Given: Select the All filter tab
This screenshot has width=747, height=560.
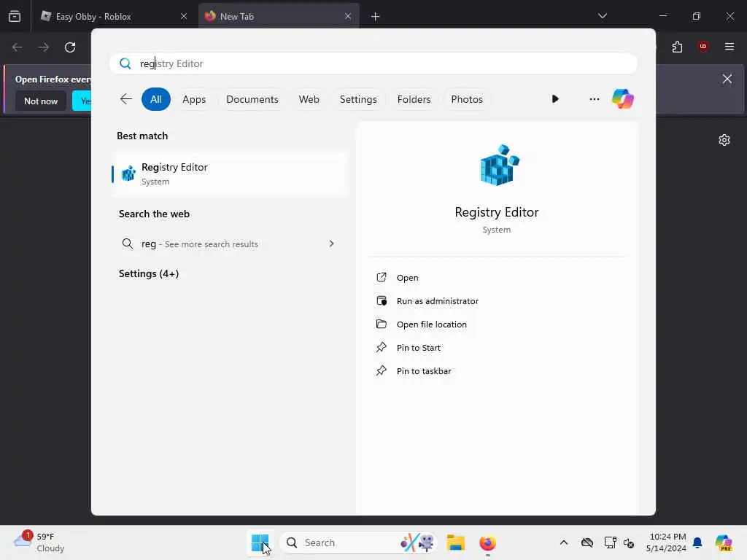Looking at the screenshot, I should (156, 99).
